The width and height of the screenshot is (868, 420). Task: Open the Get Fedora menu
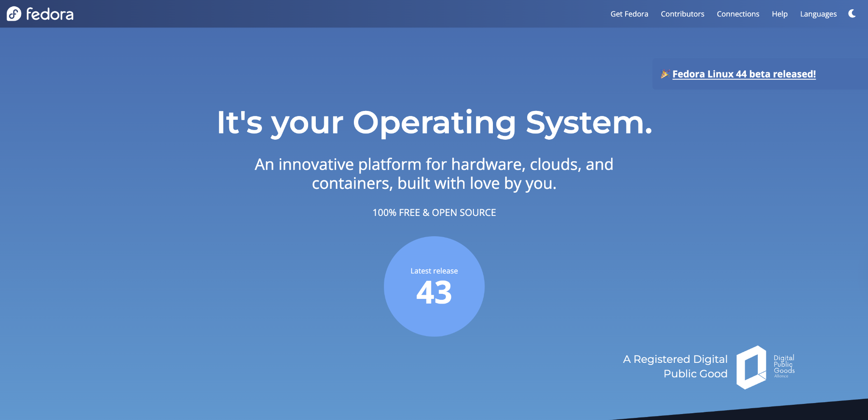coord(629,14)
